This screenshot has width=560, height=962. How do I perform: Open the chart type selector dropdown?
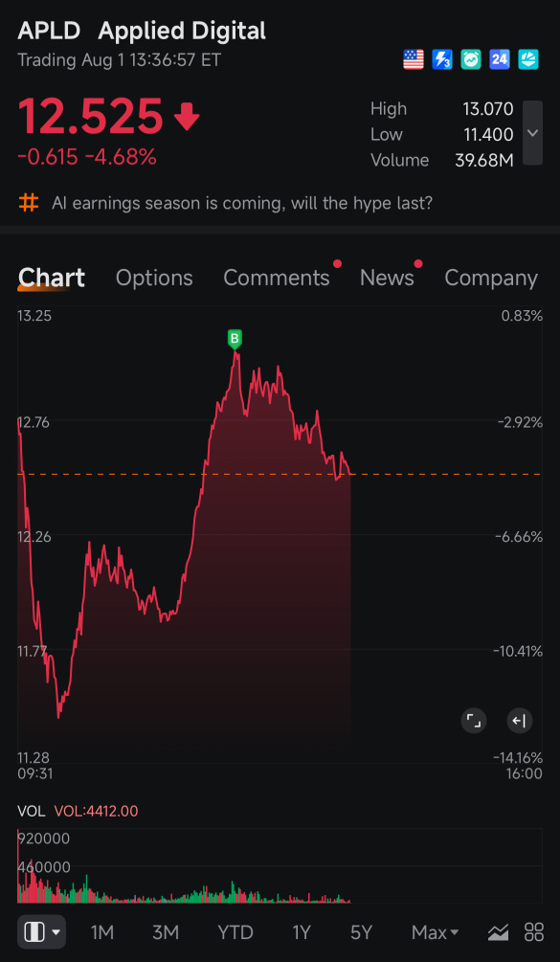41,932
